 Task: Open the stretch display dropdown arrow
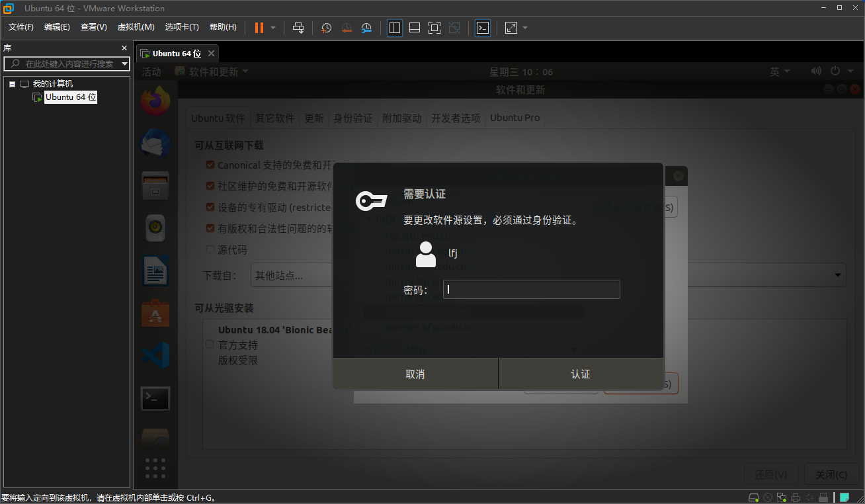pyautogui.click(x=525, y=28)
